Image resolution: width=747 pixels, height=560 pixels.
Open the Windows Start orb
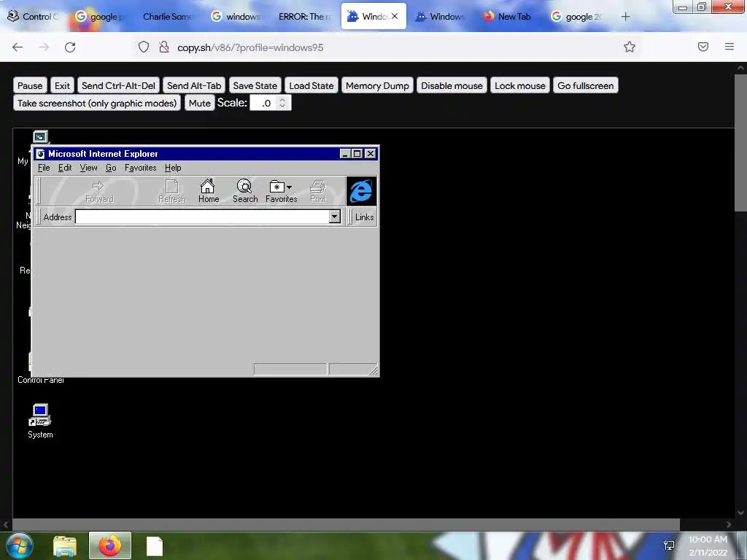[20, 545]
